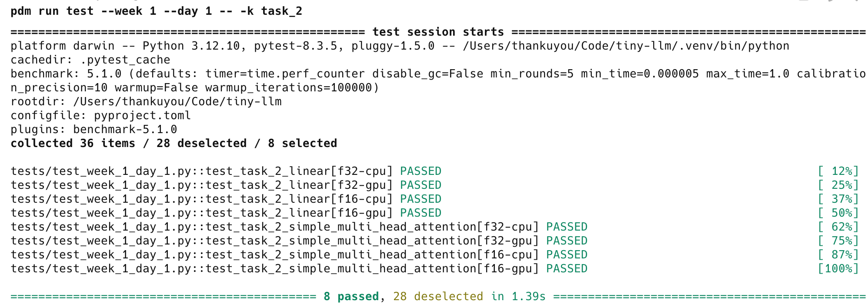Click the cachedir .pytest_cache line
Screen dimensions: 868x308
90,60
